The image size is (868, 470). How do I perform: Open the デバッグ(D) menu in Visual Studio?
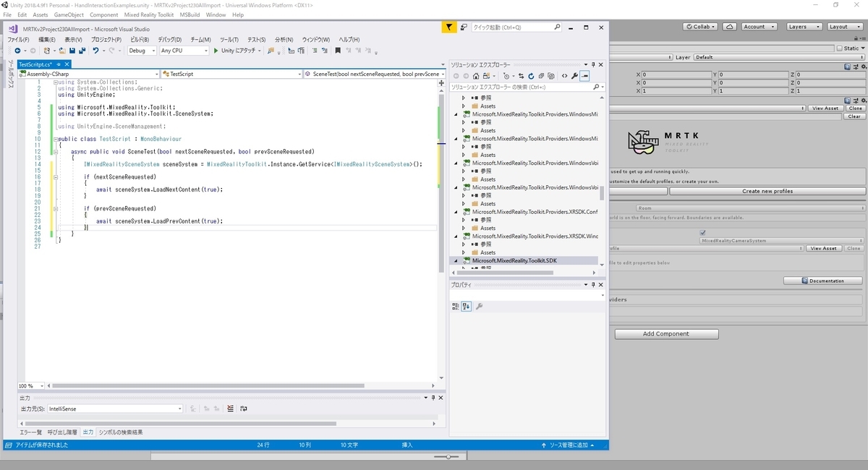(170, 40)
